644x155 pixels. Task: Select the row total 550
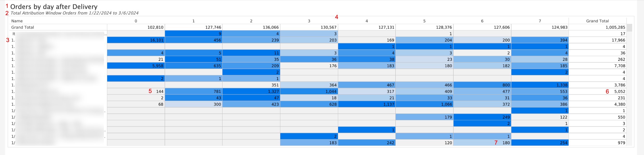tap(597, 117)
